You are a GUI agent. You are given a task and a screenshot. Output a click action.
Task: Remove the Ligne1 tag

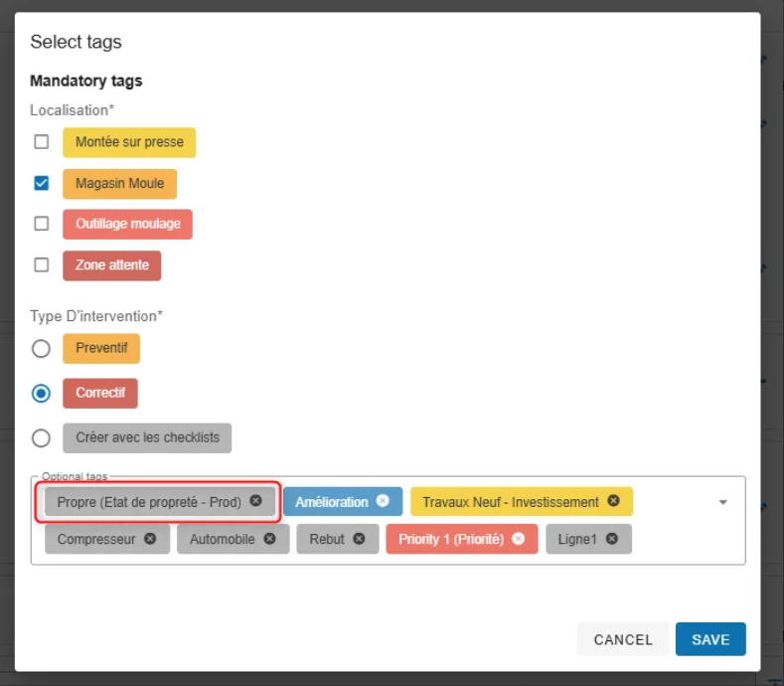click(x=612, y=539)
